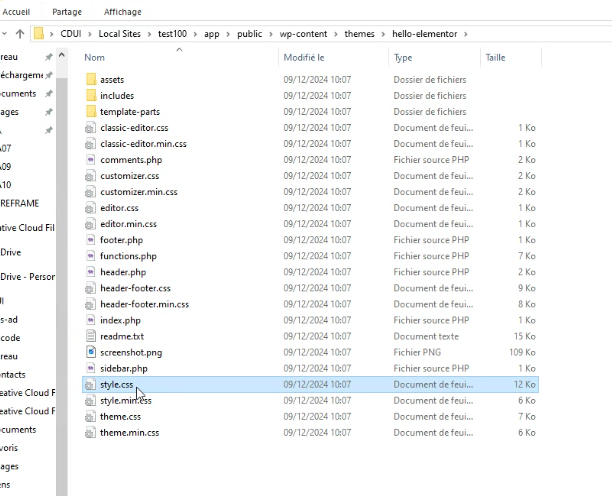Click the theme.min.css file icon
Image resolution: width=612 pixels, height=496 pixels.
pyautogui.click(x=91, y=432)
